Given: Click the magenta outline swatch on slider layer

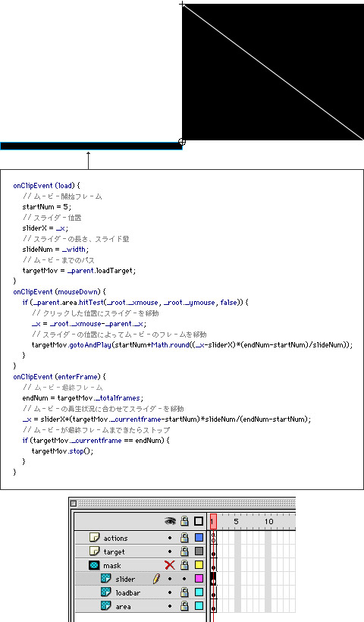Looking at the screenshot, I should click(x=199, y=579).
